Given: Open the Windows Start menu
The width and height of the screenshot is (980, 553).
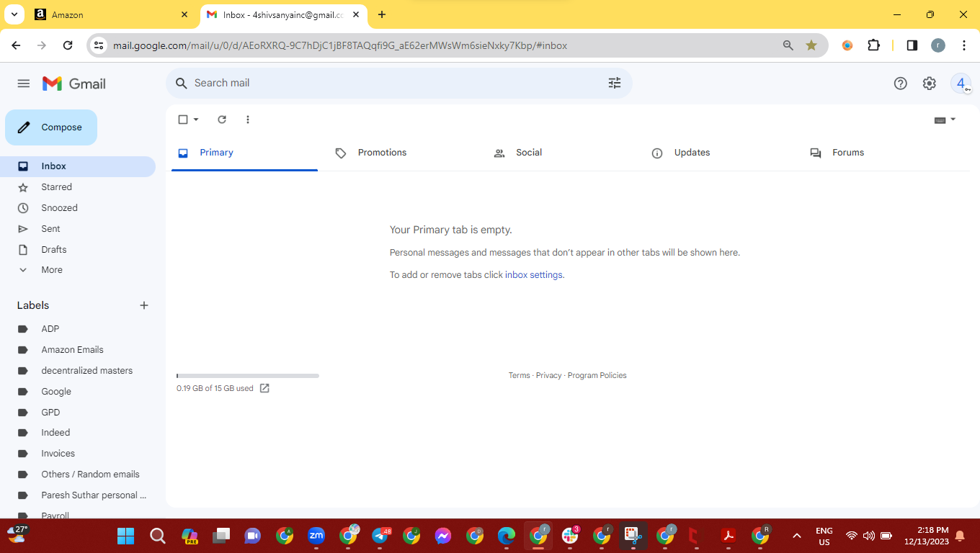Looking at the screenshot, I should [x=126, y=536].
